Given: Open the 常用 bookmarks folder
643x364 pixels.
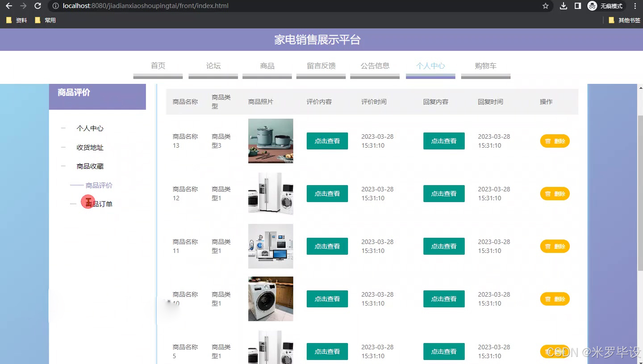Looking at the screenshot, I should (x=45, y=20).
